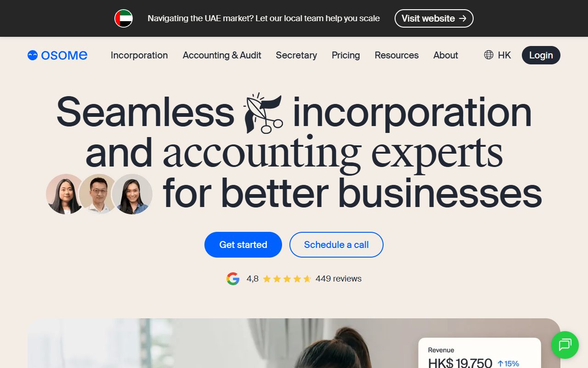The height and width of the screenshot is (368, 588).
Task: Expand the Accounting & Audit menu
Action: point(222,55)
